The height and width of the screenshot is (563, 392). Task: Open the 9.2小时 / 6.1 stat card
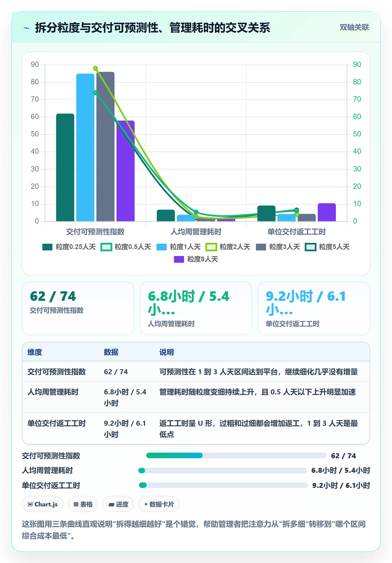click(x=314, y=308)
